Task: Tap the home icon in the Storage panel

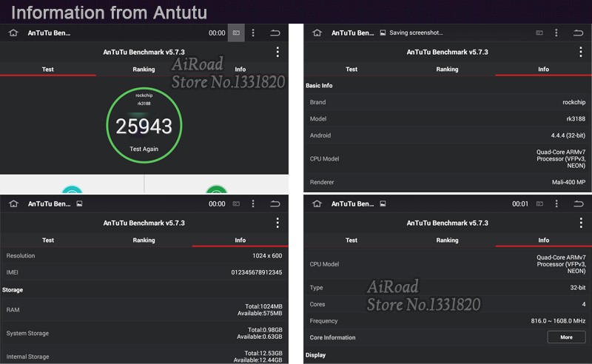Action: pyautogui.click(x=13, y=203)
